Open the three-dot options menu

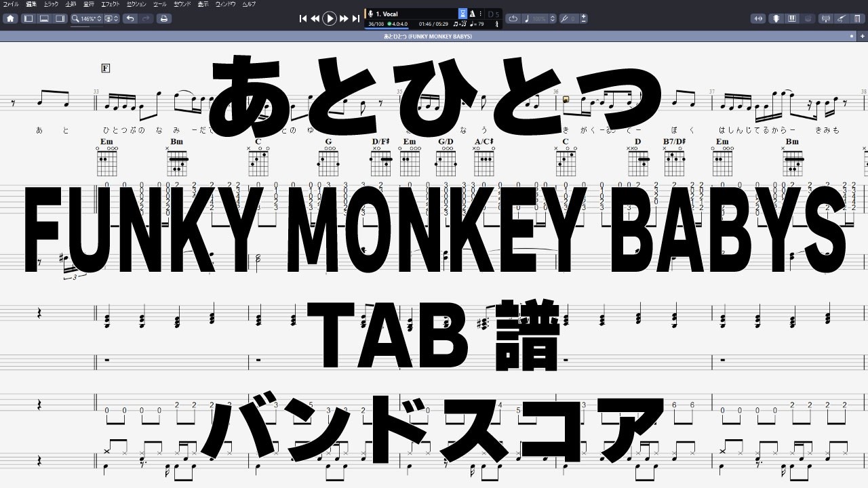pyautogui.click(x=481, y=14)
